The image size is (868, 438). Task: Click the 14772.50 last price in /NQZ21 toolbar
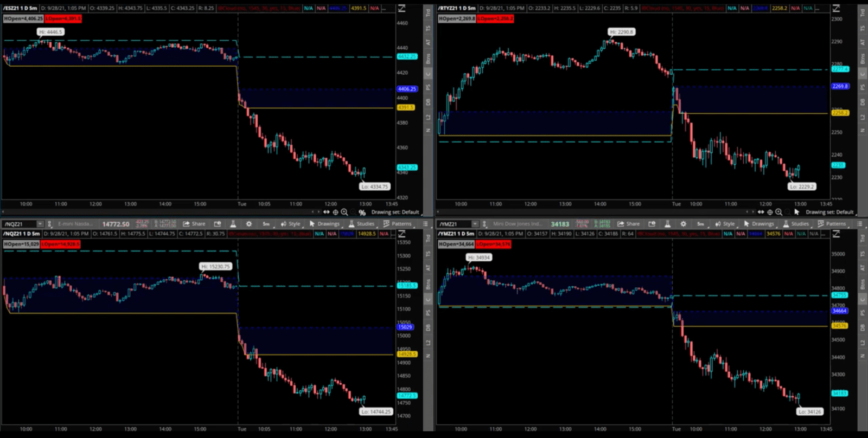coord(116,224)
